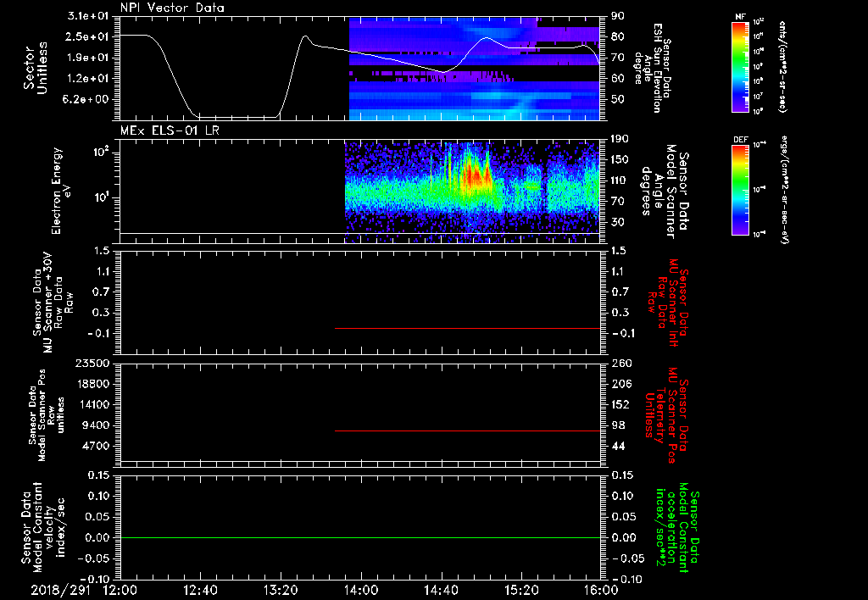This screenshot has width=868, height=600.
Task: Click the "3.1e+01" sector axis value
Action: pyautogui.click(x=88, y=16)
